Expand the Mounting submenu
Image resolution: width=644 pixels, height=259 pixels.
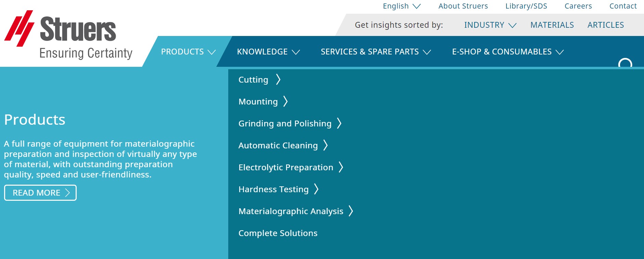[x=263, y=101]
